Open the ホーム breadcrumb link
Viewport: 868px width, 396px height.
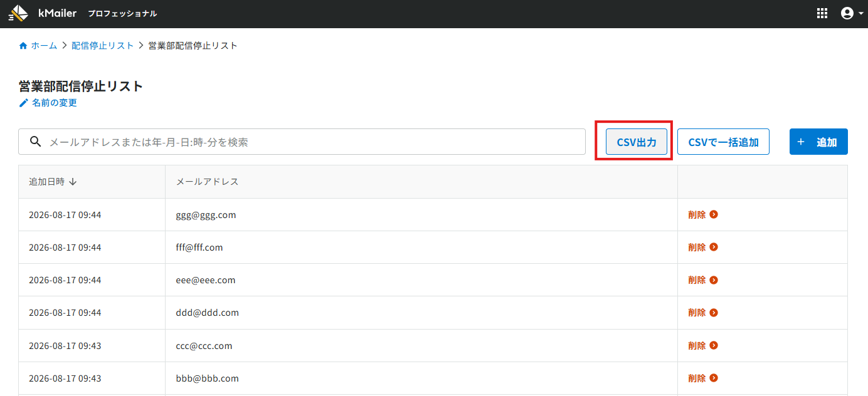(x=44, y=46)
